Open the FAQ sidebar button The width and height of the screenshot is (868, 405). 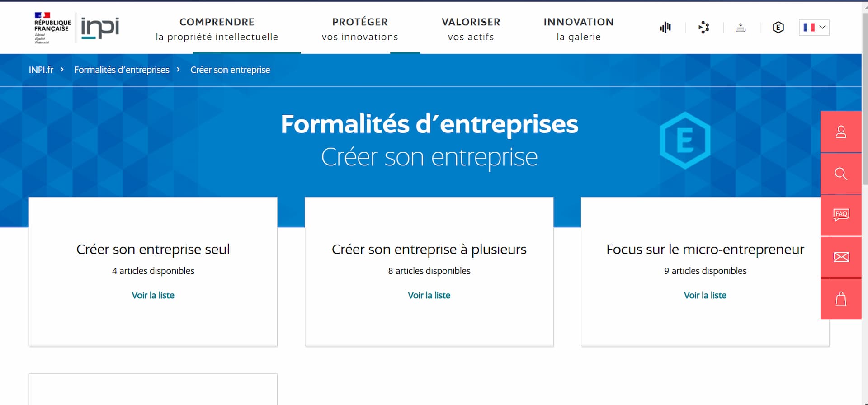(x=841, y=215)
